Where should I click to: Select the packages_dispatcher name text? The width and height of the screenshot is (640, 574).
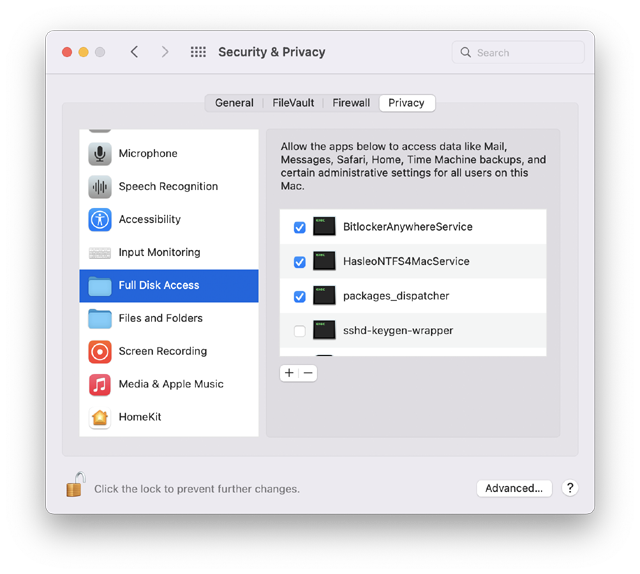[396, 296]
